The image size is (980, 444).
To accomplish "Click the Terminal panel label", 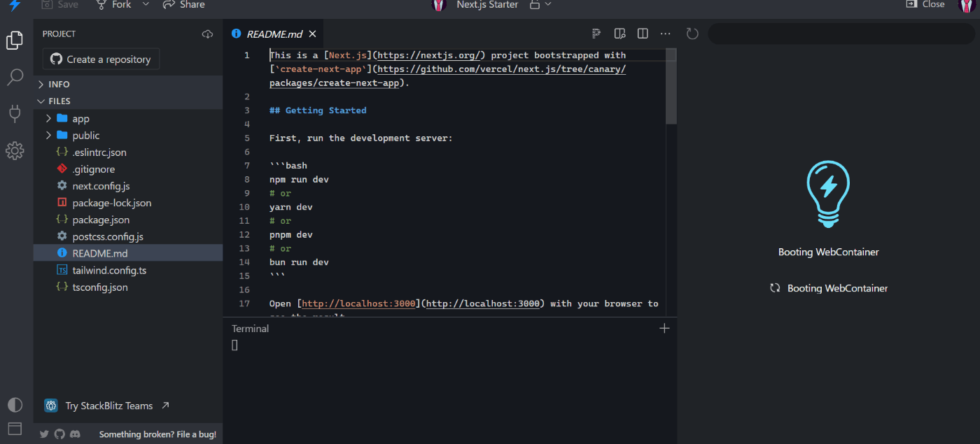I will (250, 329).
